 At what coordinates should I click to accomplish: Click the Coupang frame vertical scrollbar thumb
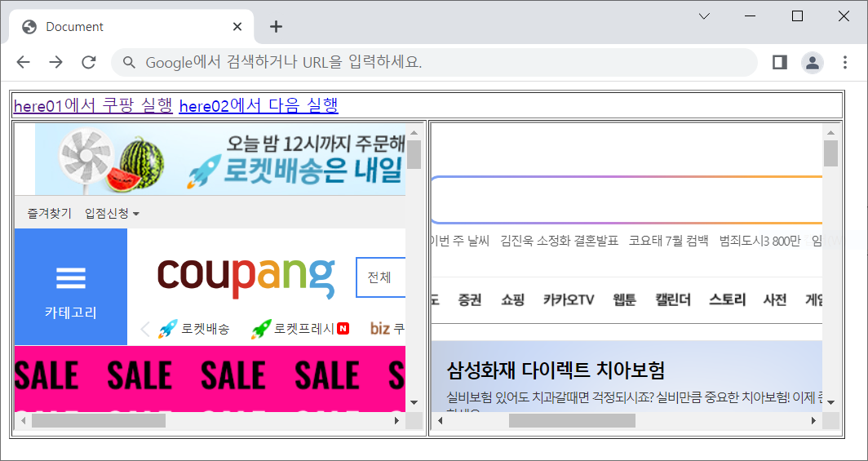coord(414,154)
